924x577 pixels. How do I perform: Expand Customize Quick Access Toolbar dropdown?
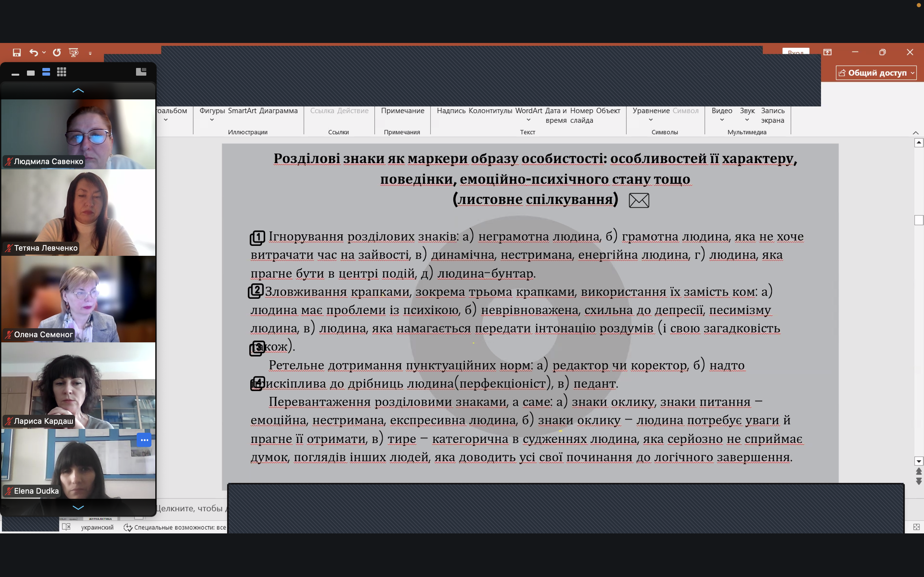coord(90,54)
